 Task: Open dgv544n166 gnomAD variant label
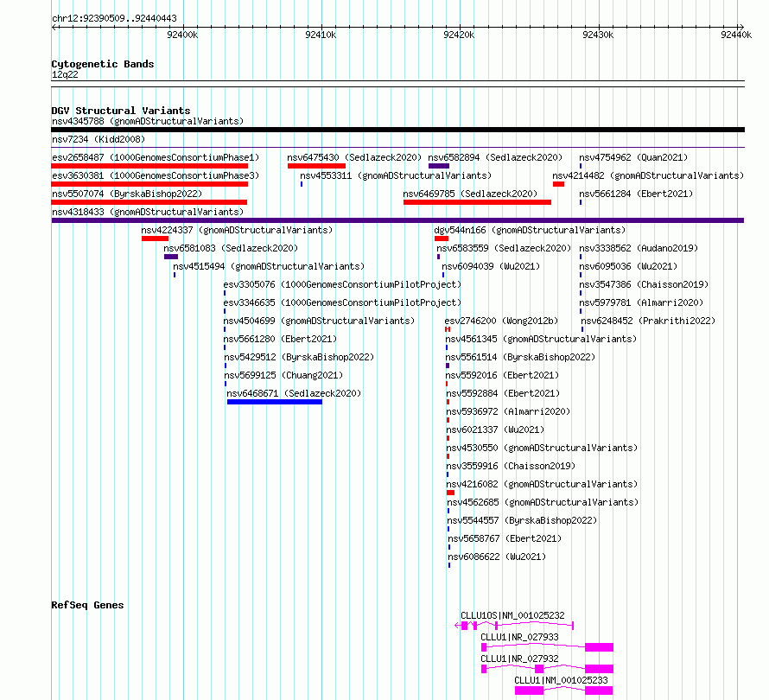pos(531,230)
